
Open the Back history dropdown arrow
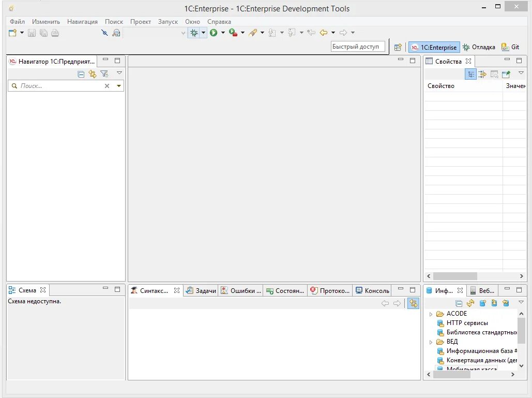(333, 33)
